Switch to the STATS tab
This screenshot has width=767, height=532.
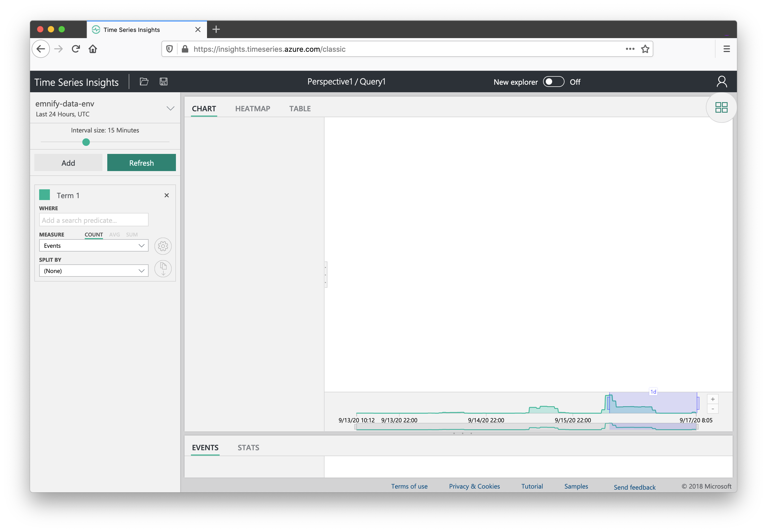click(248, 448)
